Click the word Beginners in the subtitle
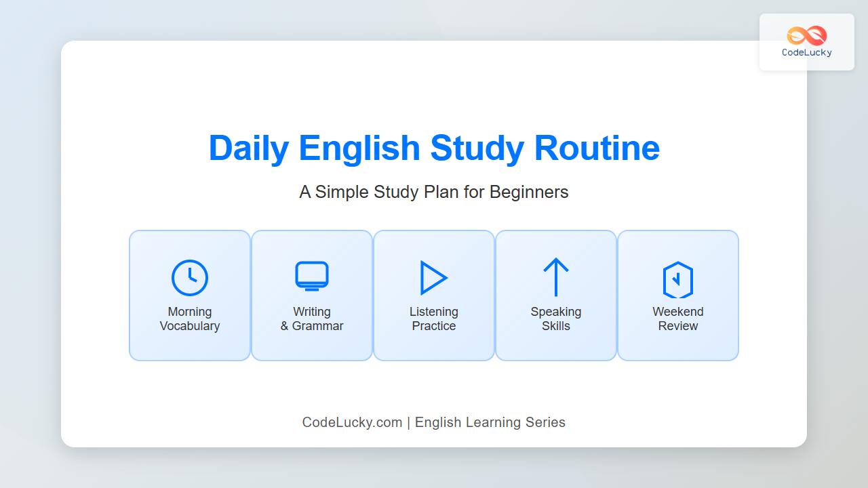Image resolution: width=868 pixels, height=488 pixels. click(529, 192)
